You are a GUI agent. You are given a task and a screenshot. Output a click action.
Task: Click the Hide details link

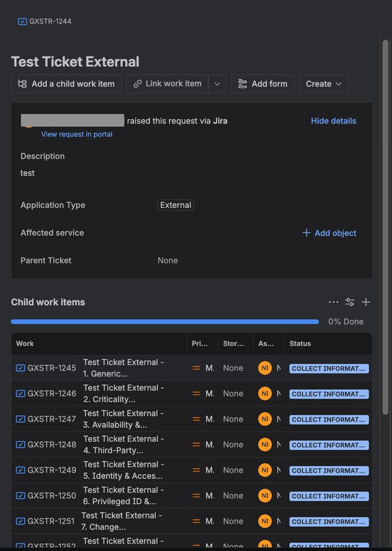[x=333, y=121]
